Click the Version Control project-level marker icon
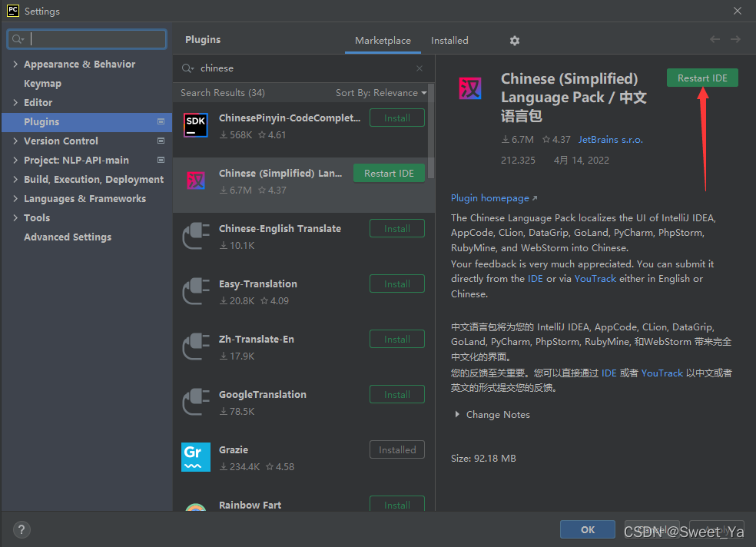The width and height of the screenshot is (756, 547). pyautogui.click(x=161, y=141)
